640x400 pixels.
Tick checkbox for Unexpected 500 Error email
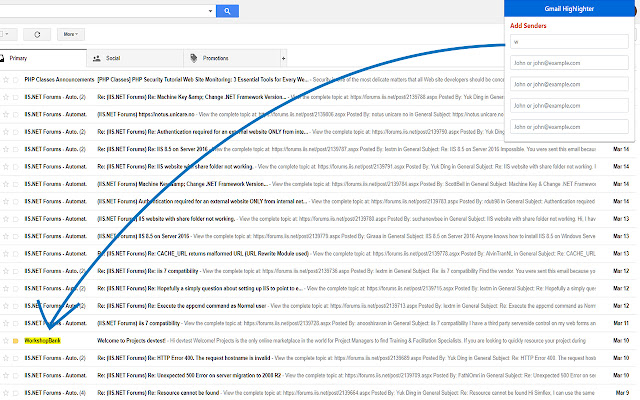click(x=16, y=376)
